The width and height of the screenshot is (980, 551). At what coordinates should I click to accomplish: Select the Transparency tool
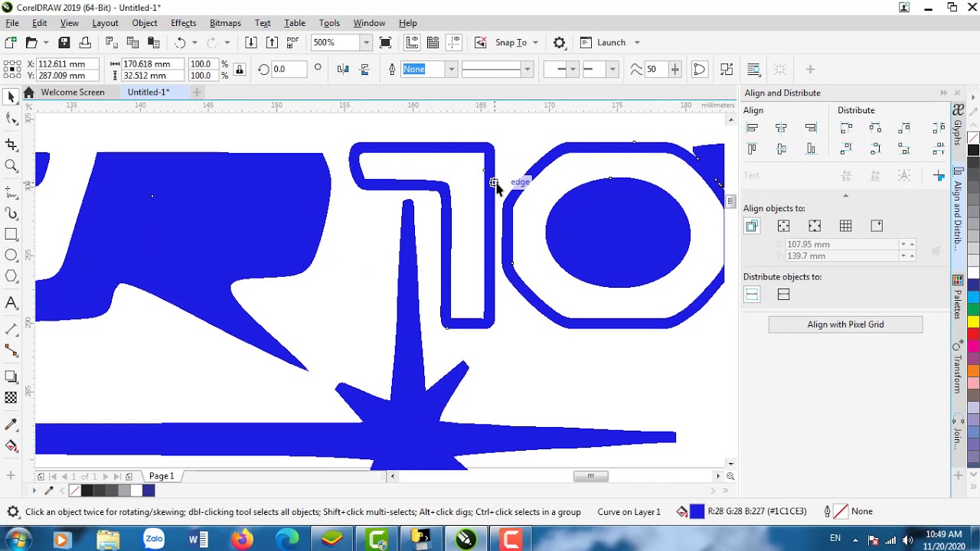click(11, 398)
